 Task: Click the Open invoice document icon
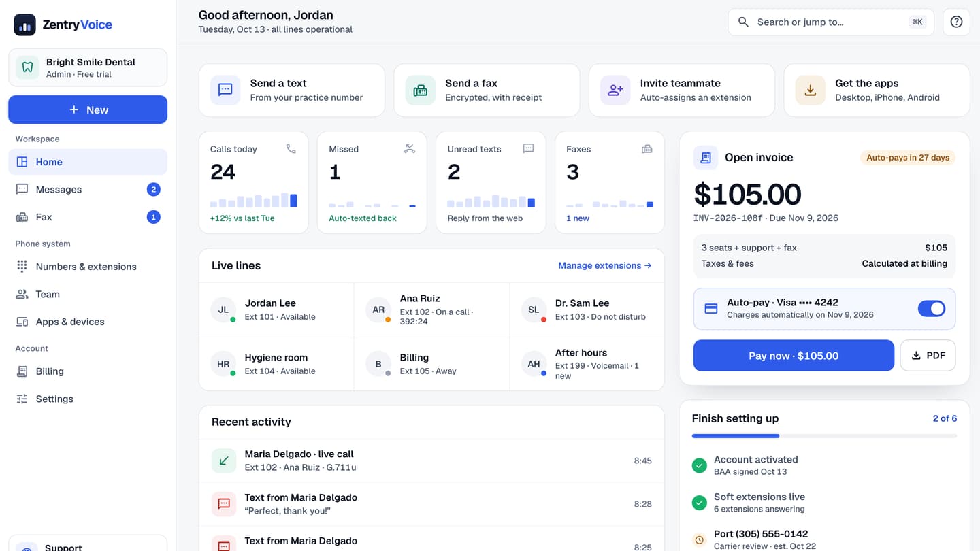pos(706,157)
